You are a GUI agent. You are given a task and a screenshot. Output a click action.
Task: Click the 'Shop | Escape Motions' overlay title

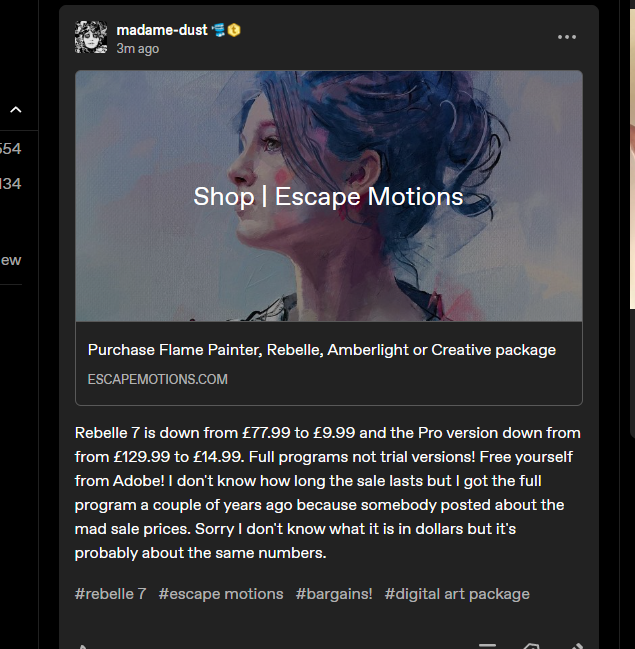pyautogui.click(x=328, y=196)
